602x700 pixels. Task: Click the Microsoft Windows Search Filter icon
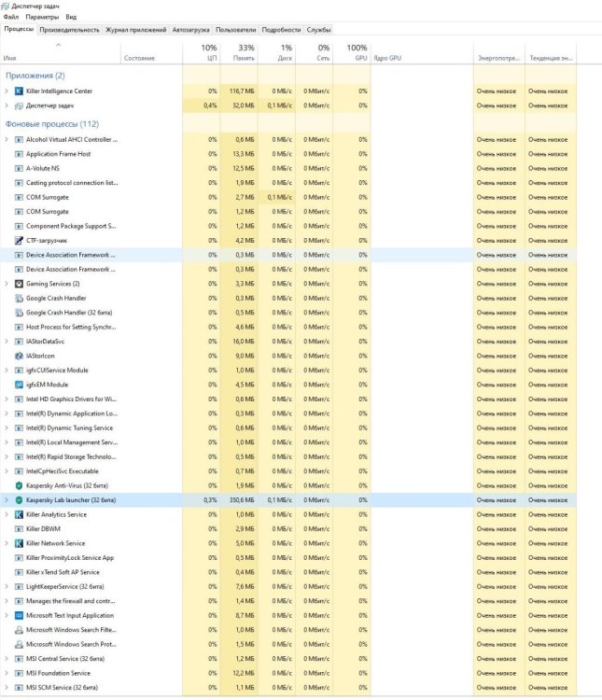pos(19,630)
